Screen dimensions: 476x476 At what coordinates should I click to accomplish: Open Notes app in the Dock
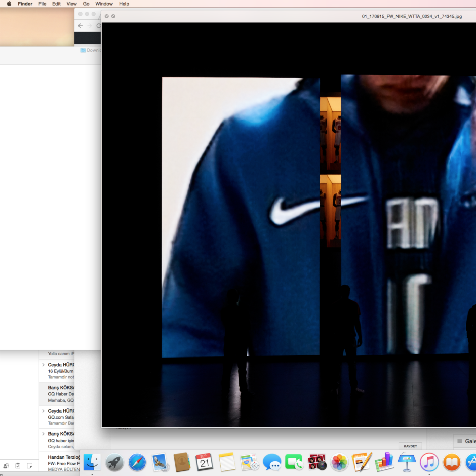(227, 462)
